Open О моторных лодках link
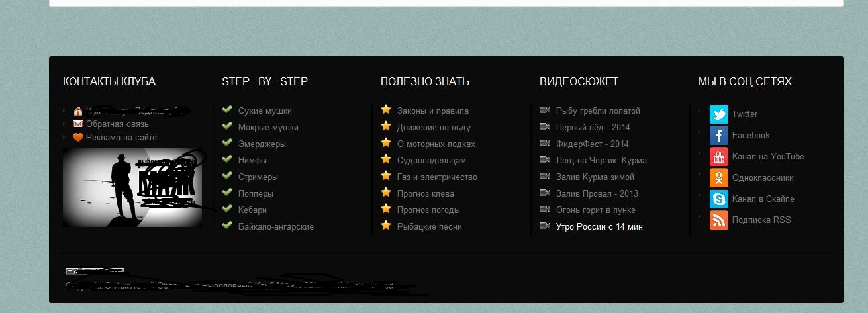 click(x=436, y=144)
